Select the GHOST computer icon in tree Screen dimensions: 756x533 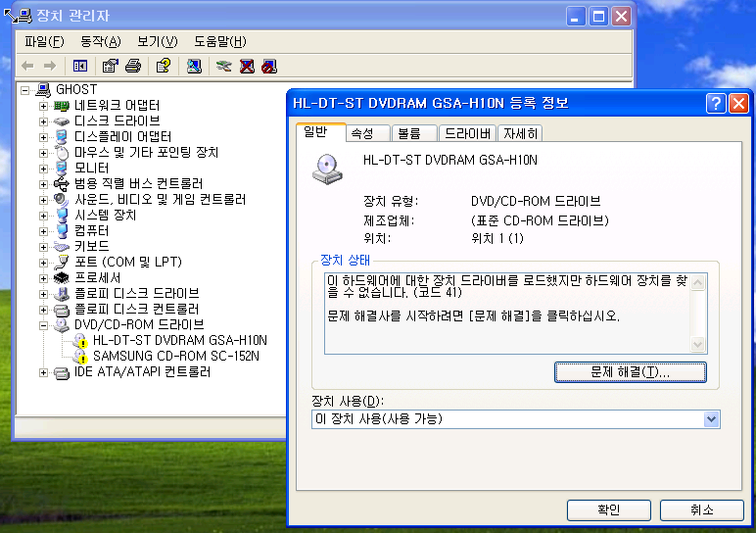tap(43, 90)
